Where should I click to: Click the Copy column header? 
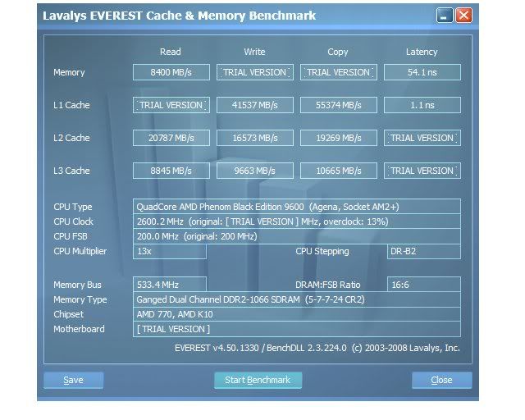point(338,52)
